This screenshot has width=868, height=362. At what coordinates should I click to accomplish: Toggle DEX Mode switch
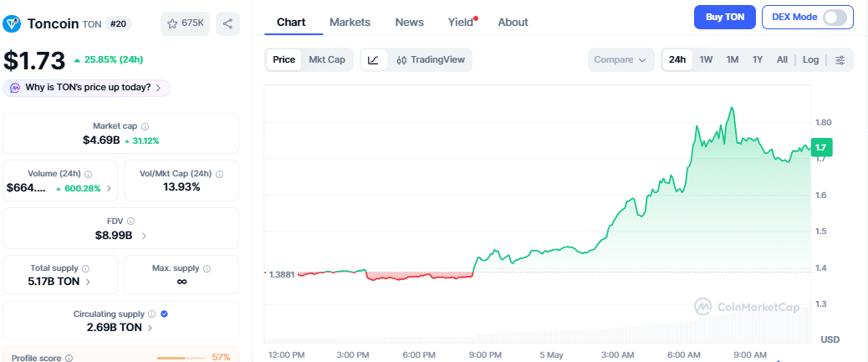pyautogui.click(x=835, y=18)
